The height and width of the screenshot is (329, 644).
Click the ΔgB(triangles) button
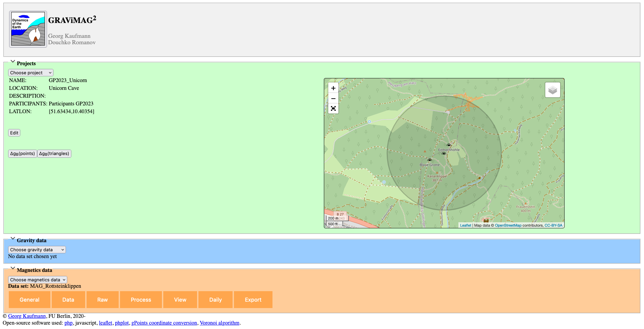pyautogui.click(x=54, y=154)
